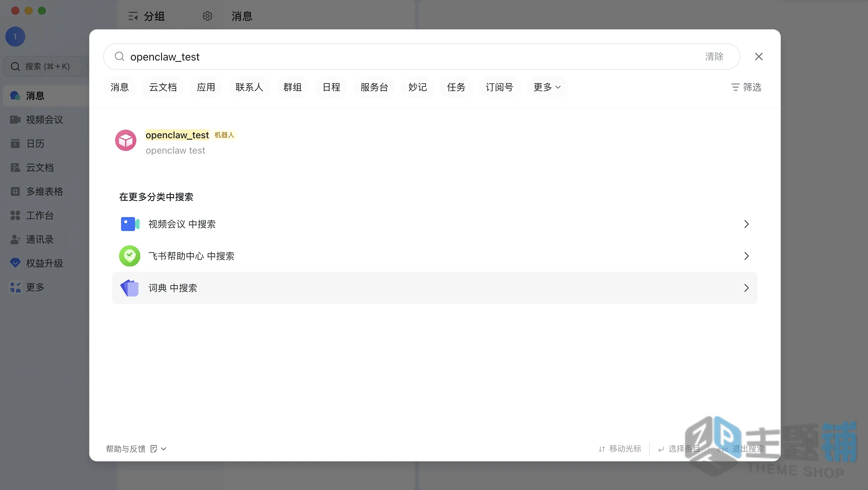The image size is (868, 490).
Task: Open the sidebar search box 搜索 (⌘+K)
Action: click(x=46, y=66)
